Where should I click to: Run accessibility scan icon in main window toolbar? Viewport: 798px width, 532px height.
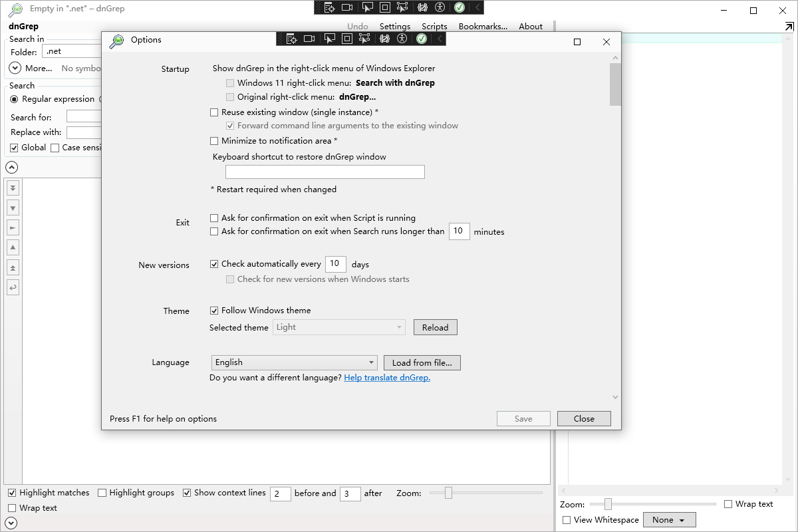(440, 7)
